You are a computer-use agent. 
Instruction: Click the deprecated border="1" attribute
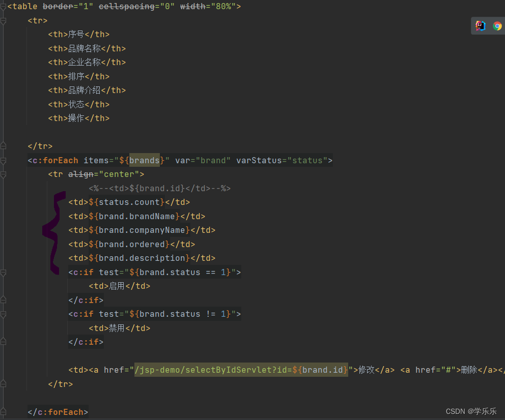point(68,6)
